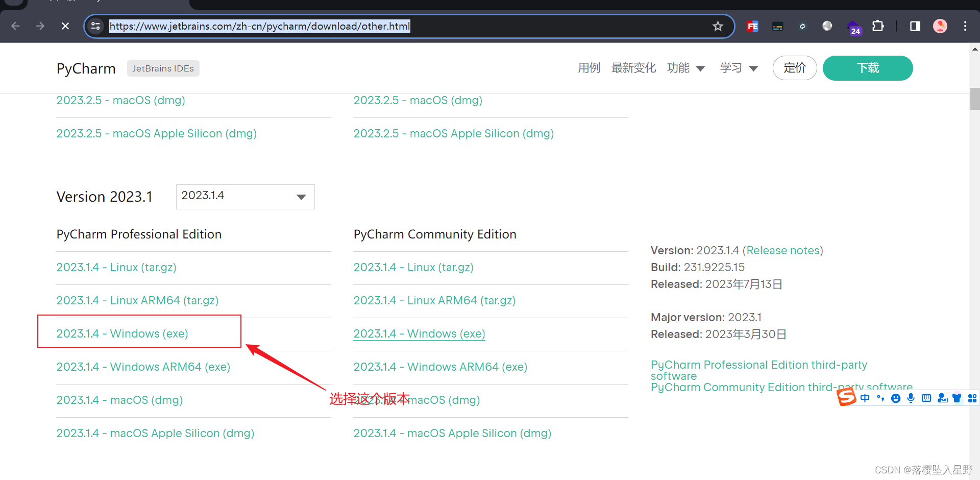Open the gray globe extension

coord(827,26)
